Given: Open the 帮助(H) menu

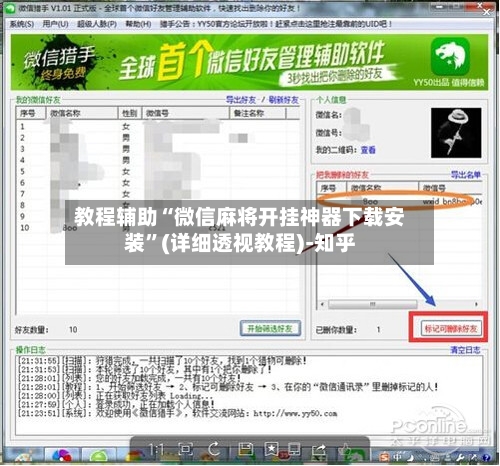Looking at the screenshot, I should [138, 24].
